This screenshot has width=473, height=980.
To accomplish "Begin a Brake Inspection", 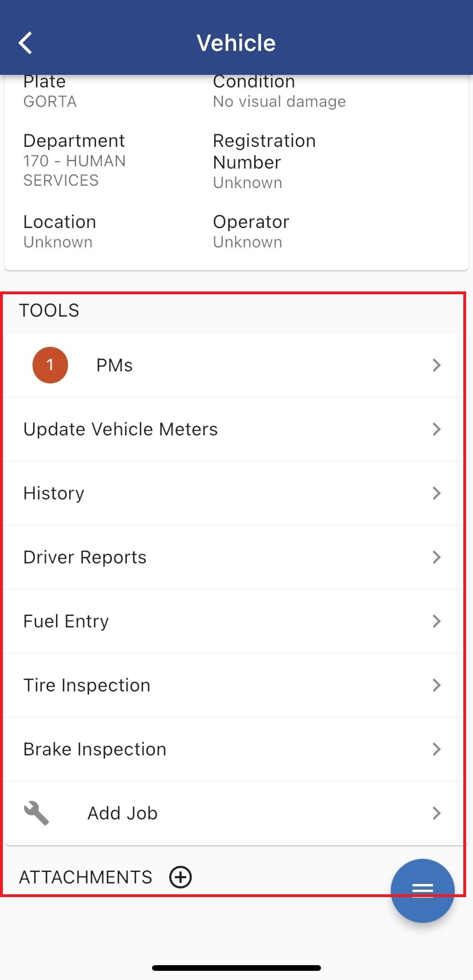I will click(94, 749).
